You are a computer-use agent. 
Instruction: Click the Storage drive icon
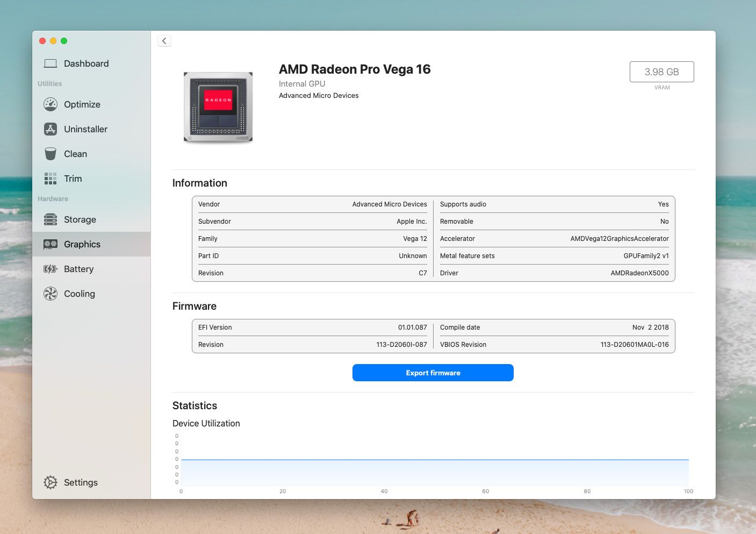(x=51, y=219)
